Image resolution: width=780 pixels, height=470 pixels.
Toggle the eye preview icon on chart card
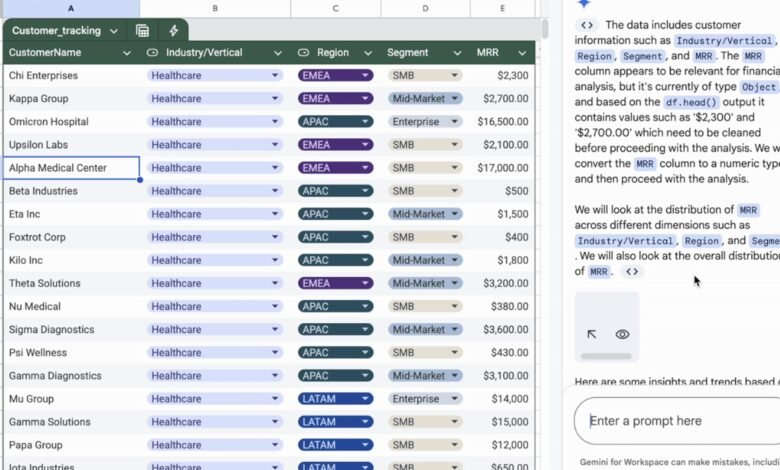(x=622, y=334)
